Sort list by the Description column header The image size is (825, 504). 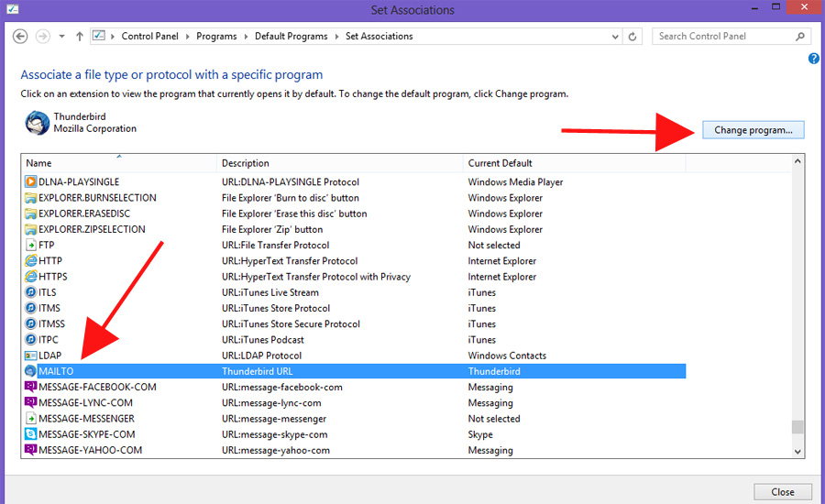(x=339, y=163)
